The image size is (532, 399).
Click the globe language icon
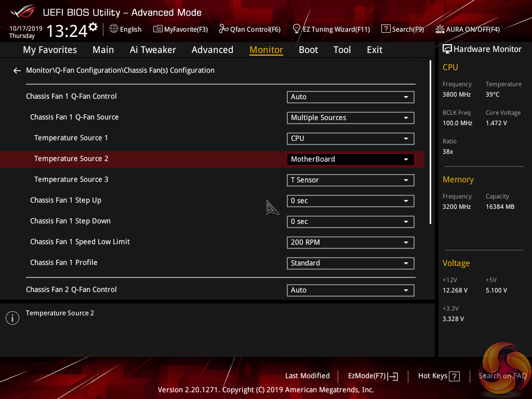(114, 29)
